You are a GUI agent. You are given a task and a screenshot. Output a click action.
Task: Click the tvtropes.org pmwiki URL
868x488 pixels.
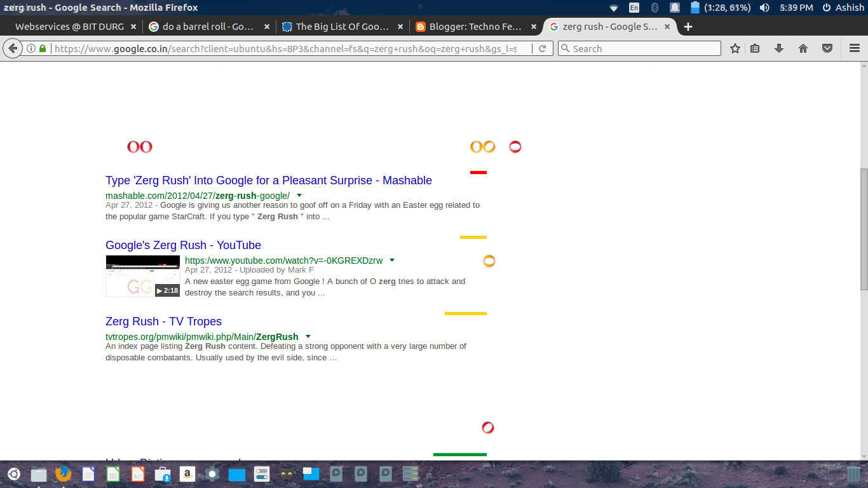pyautogui.click(x=201, y=337)
